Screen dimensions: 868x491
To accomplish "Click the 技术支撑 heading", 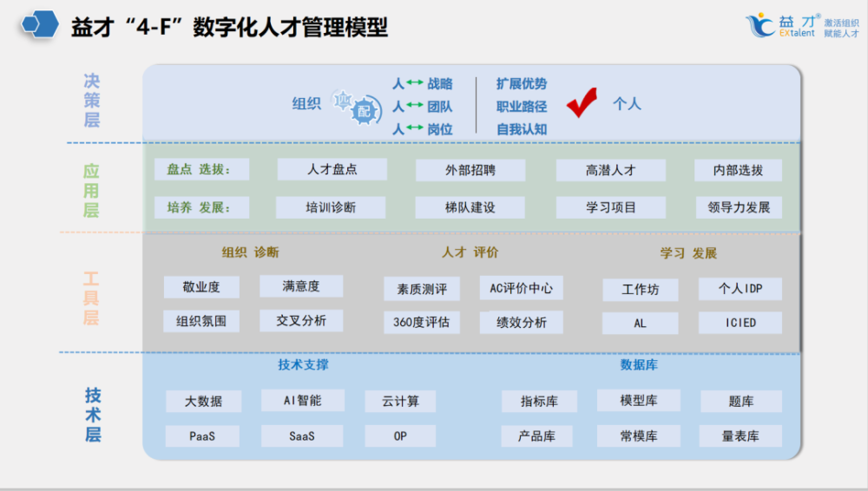I will point(303,365).
